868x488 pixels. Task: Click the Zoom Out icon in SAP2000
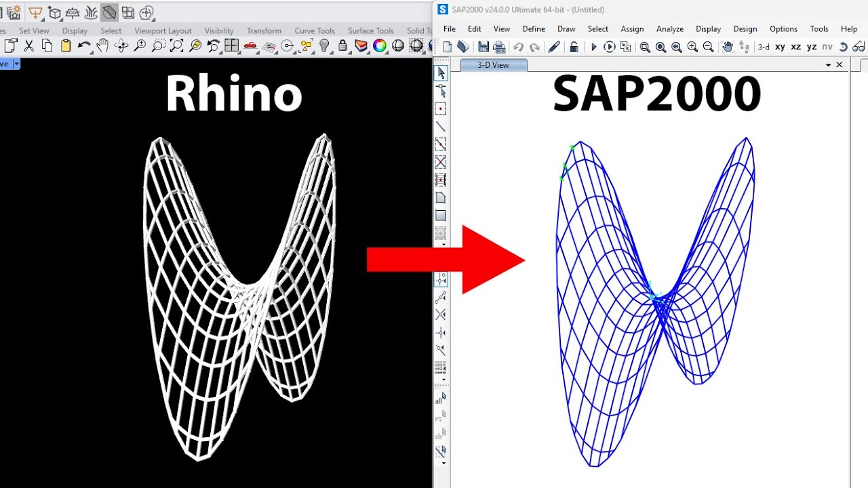(x=709, y=47)
